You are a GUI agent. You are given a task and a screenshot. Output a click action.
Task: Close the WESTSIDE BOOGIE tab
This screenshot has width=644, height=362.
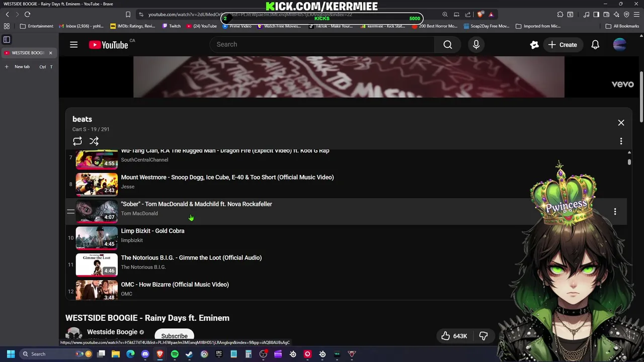(x=50, y=53)
